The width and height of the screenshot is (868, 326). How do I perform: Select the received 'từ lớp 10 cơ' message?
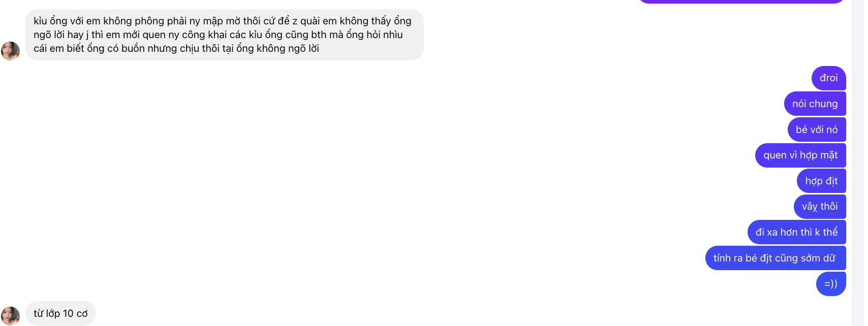60,313
